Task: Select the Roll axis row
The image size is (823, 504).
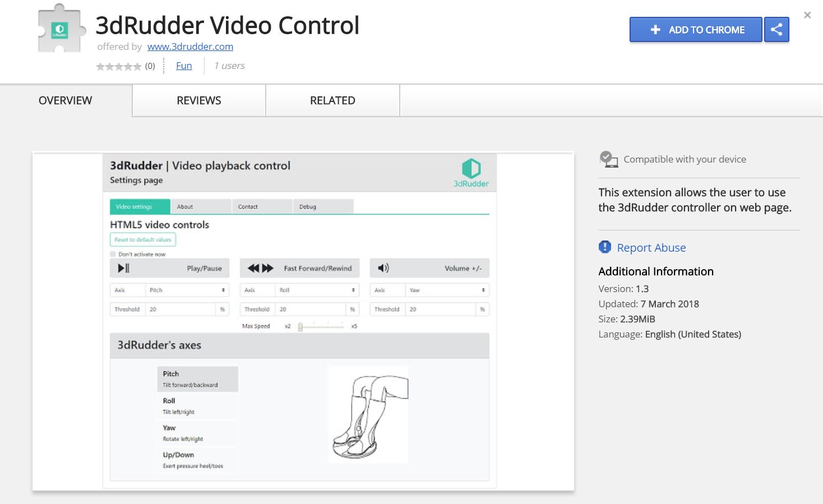Action: click(197, 406)
